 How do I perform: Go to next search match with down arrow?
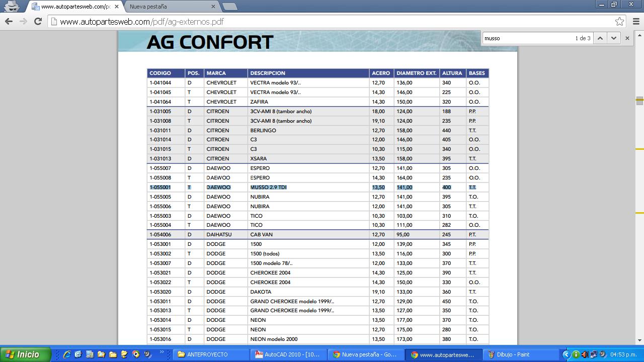coord(613,38)
